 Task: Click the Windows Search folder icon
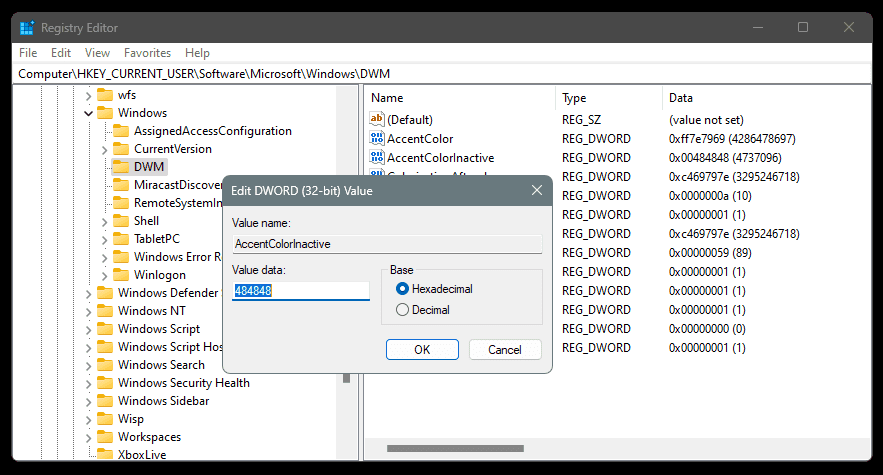[105, 365]
